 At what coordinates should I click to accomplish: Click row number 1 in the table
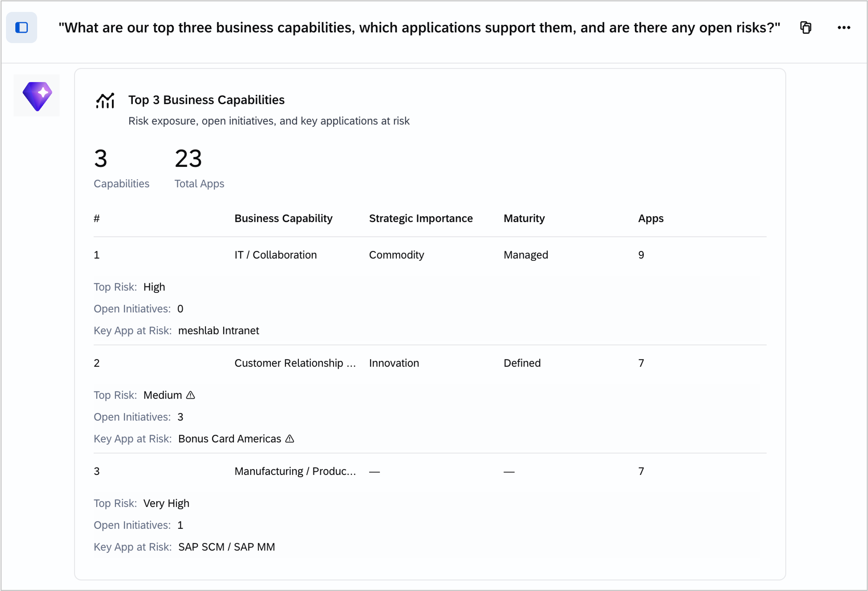97,255
